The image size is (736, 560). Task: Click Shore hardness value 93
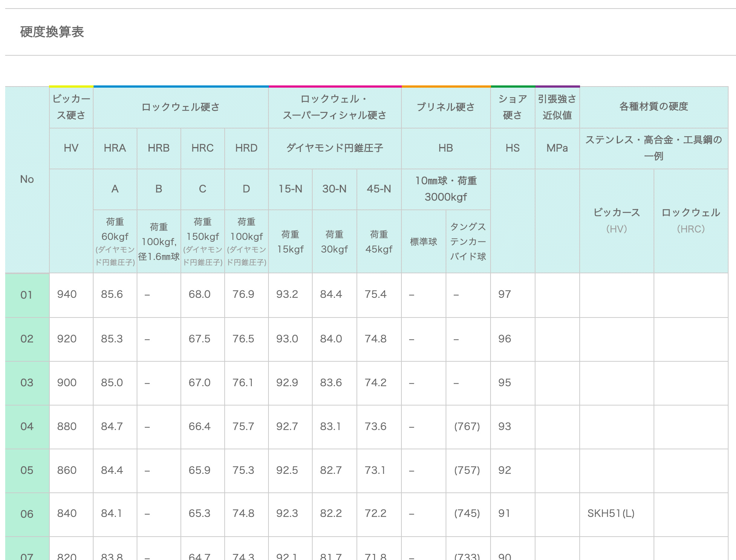coord(505,426)
